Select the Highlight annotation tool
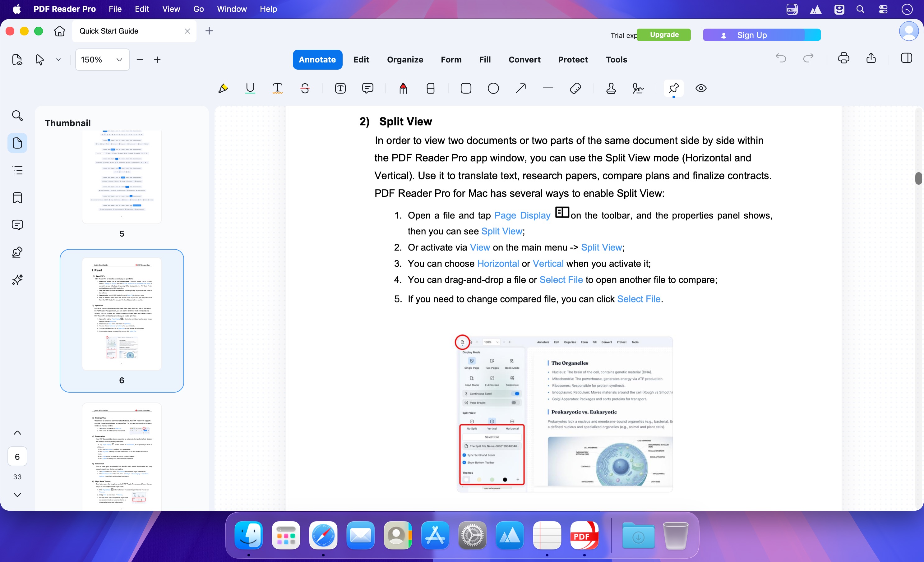Image resolution: width=924 pixels, height=562 pixels. click(x=223, y=89)
